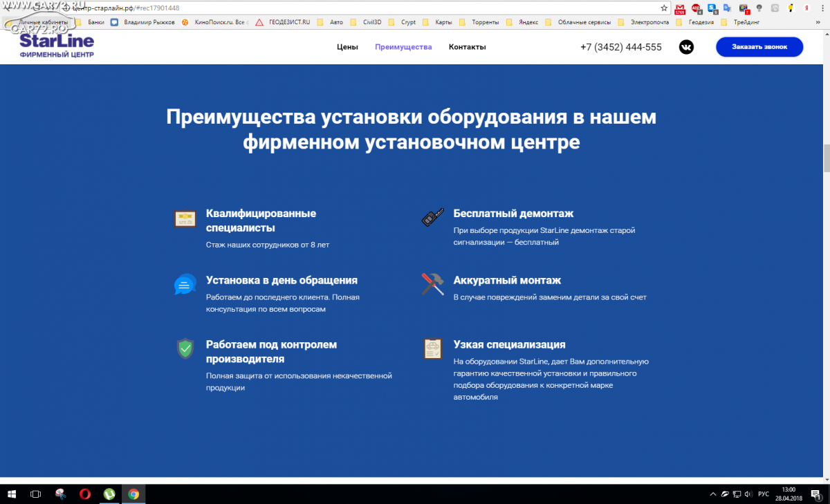Screen dimensions: 830x504
Task: Switch the РУС keyboard language indicator
Action: click(764, 494)
